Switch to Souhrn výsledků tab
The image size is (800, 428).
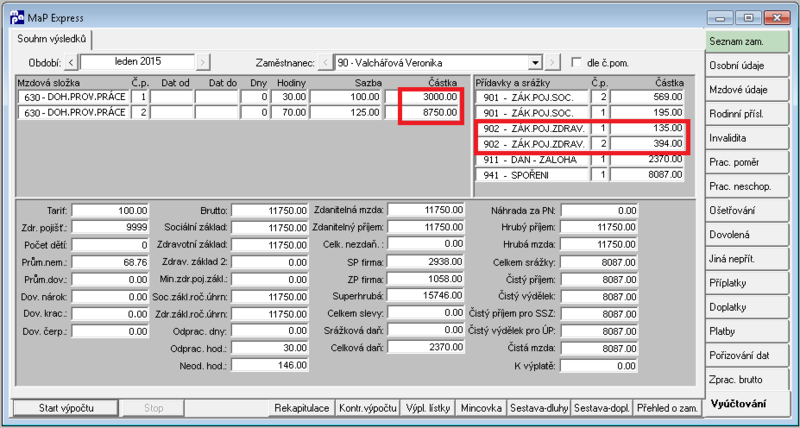coord(51,39)
